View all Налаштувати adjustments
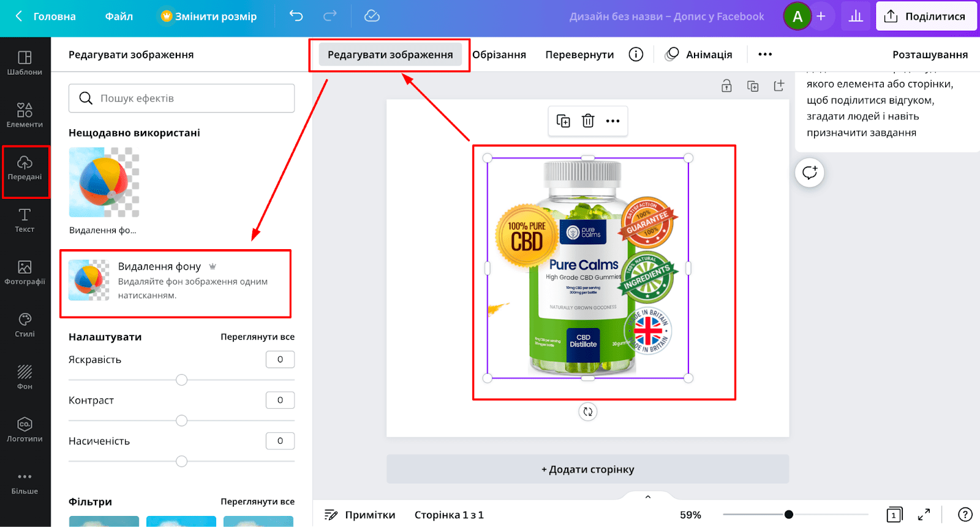This screenshot has height=527, width=980. [x=257, y=337]
